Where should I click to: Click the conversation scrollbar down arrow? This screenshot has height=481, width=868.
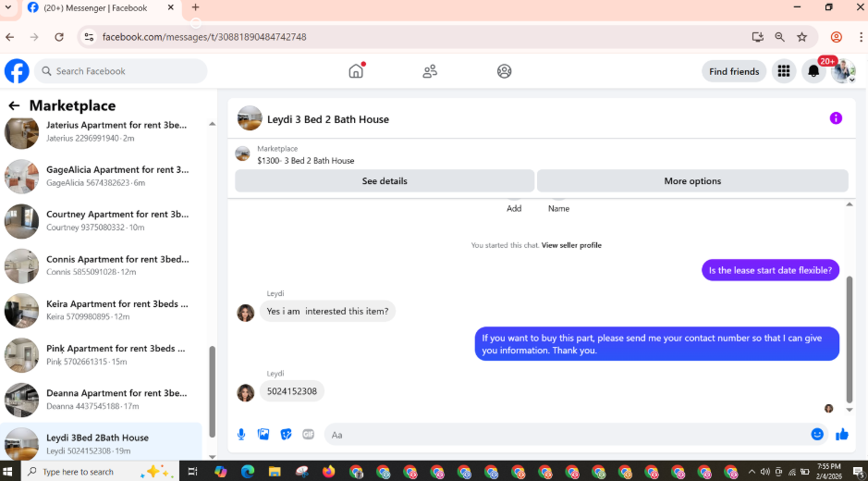[850, 410]
